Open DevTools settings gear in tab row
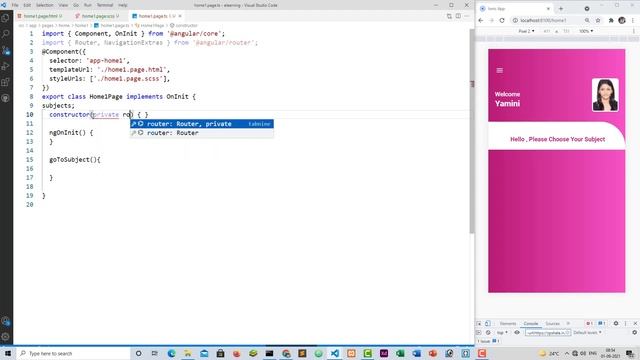Viewport: 640px width, 360px height. coord(616,323)
